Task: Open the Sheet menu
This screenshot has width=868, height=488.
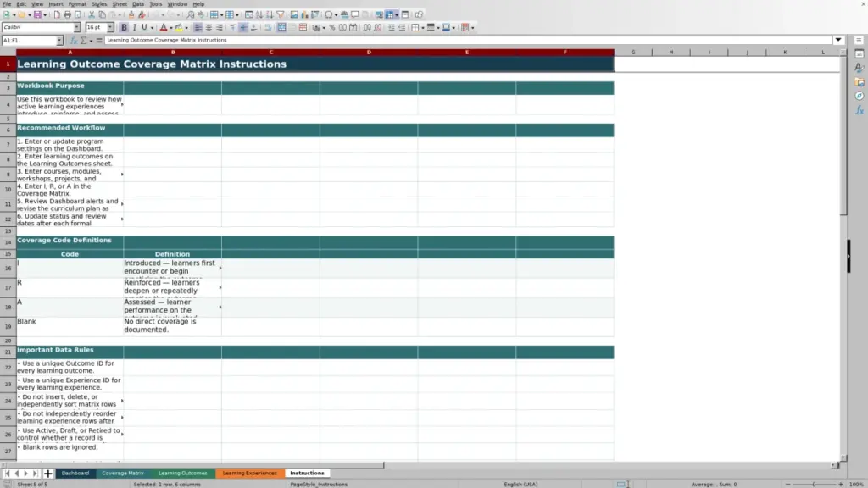Action: 120,4
